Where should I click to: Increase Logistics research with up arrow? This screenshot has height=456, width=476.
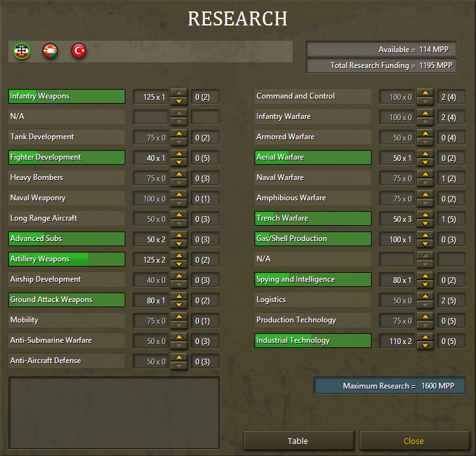coord(425,296)
